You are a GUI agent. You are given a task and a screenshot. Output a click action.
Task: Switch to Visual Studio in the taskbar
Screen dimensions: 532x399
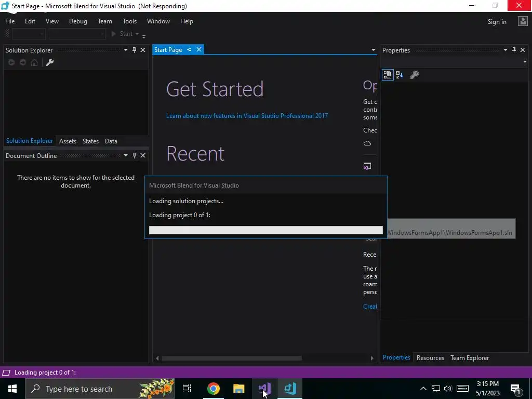264,389
